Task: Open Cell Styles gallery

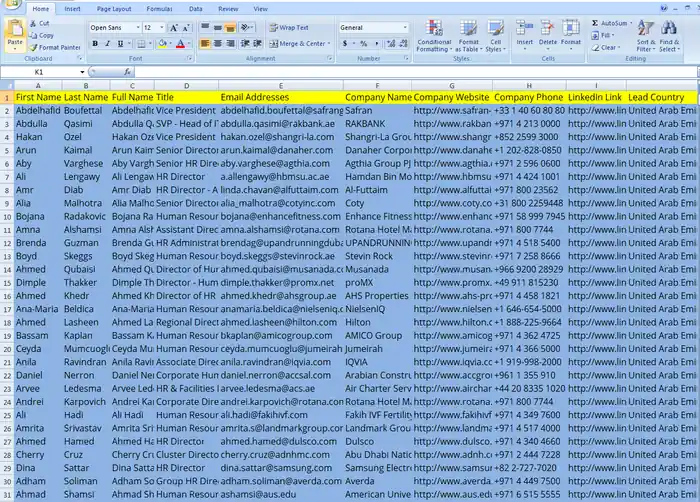Action: pyautogui.click(x=496, y=36)
